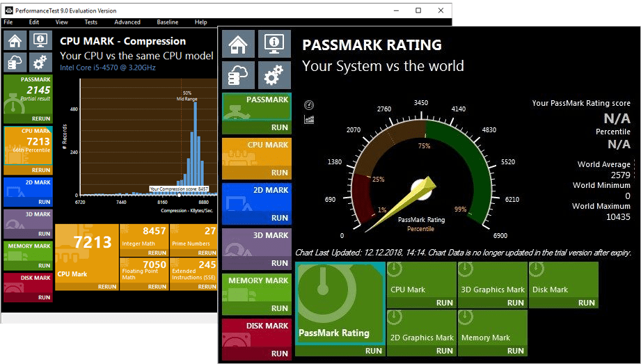This screenshot has height=364, width=641.
Task: Select red DISK MARK sidebar tile in PassMark Rating window
Action: (x=257, y=340)
